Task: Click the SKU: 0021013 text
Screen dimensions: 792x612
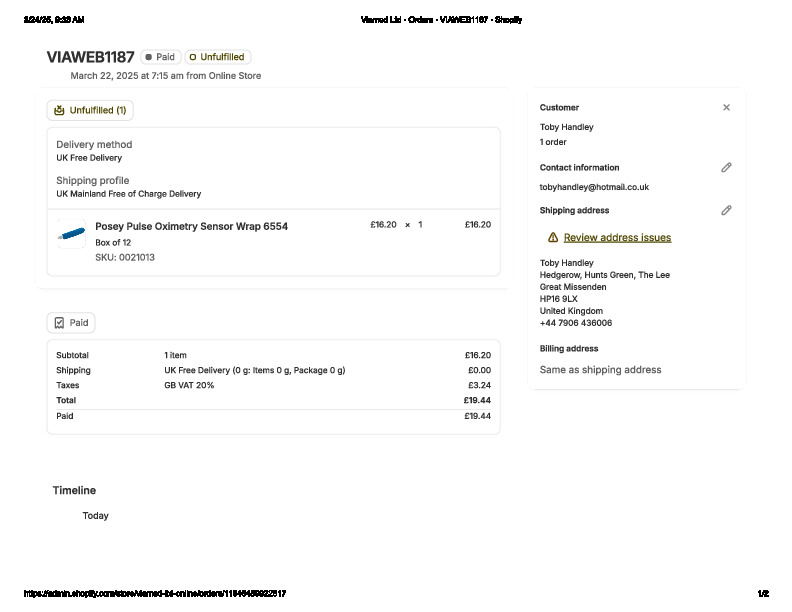Action: point(125,258)
